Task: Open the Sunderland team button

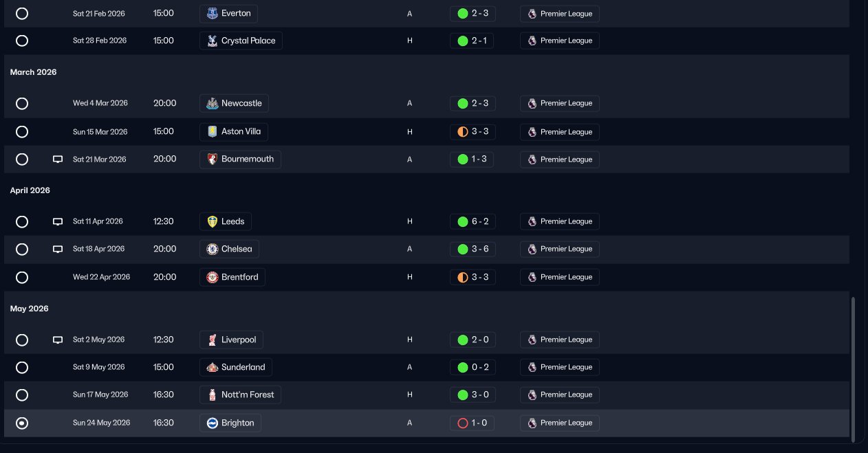Action: pyautogui.click(x=236, y=367)
